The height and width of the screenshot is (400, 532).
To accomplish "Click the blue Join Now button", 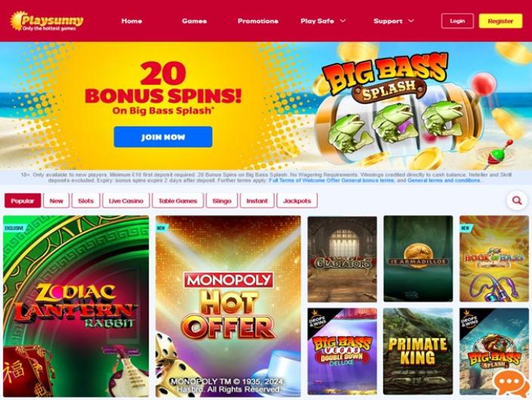I will pos(163,137).
